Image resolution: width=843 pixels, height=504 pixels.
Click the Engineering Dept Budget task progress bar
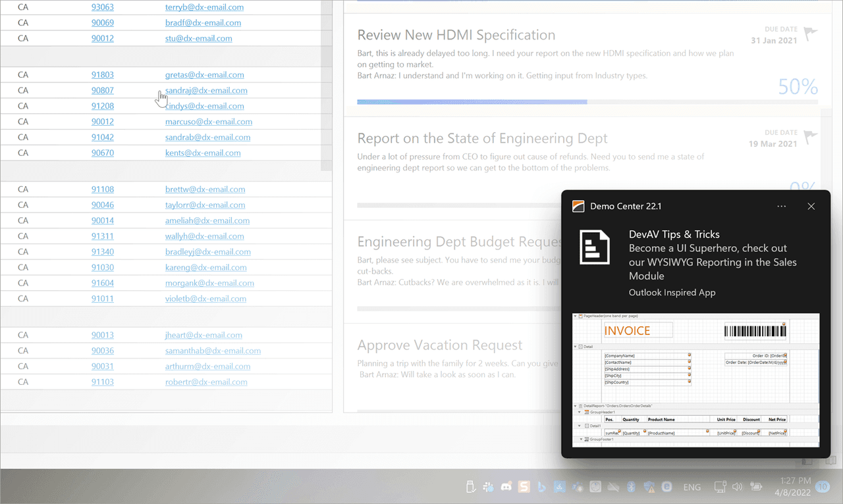pyautogui.click(x=459, y=308)
